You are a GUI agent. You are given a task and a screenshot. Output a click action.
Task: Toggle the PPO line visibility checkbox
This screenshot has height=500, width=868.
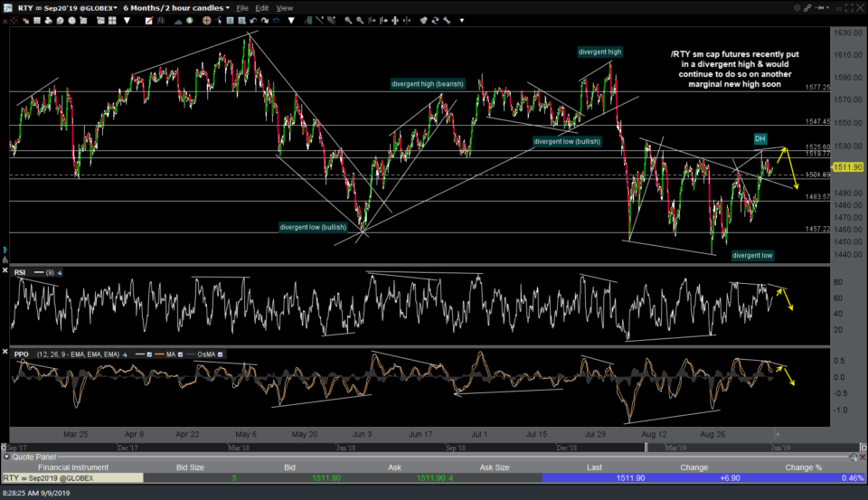pos(149,354)
